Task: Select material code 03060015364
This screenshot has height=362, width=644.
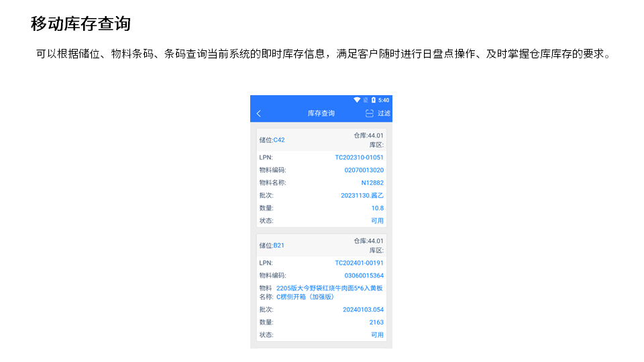Action: tap(364, 276)
